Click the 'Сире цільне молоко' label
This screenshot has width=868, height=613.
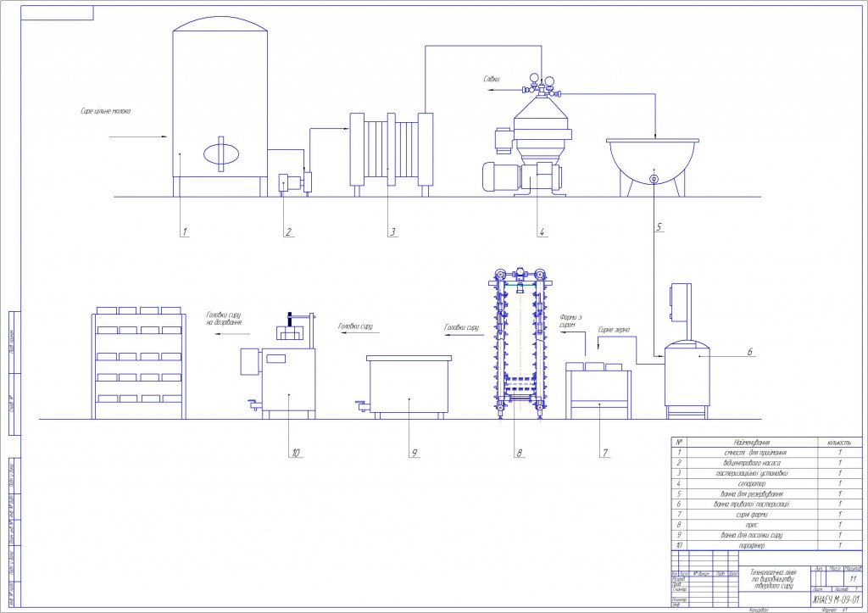pos(106,111)
